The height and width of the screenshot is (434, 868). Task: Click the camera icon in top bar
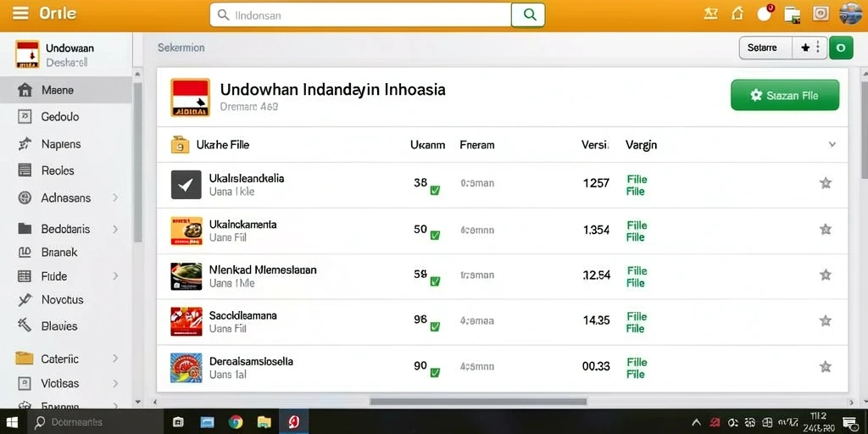821,14
